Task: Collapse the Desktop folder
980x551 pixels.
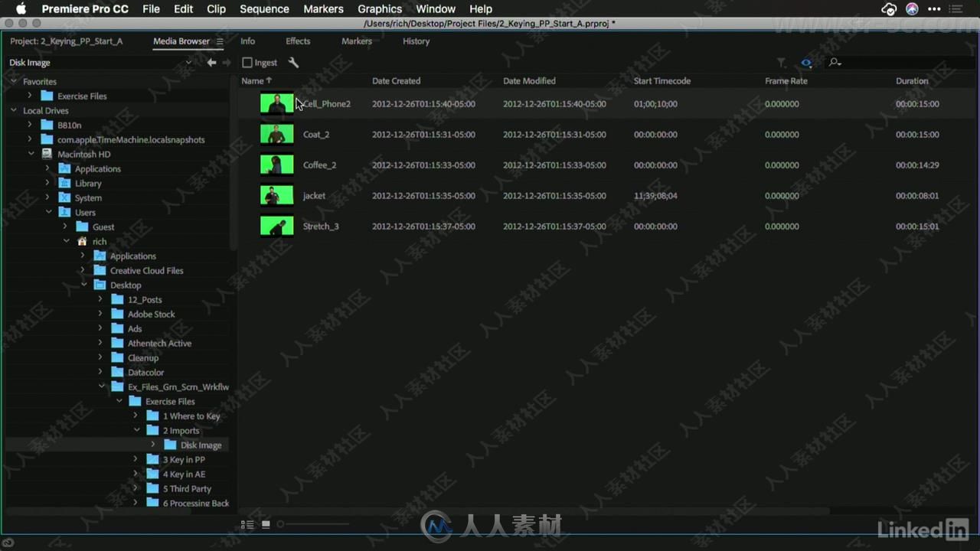Action: (83, 285)
